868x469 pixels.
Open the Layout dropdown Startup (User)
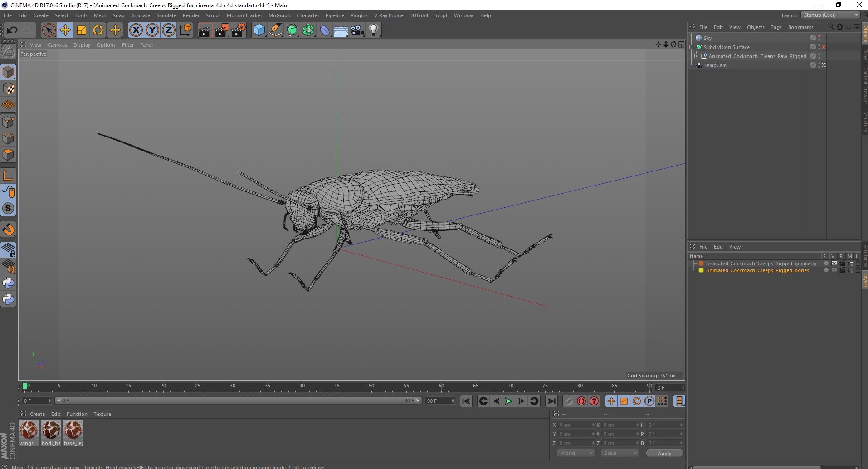830,15
